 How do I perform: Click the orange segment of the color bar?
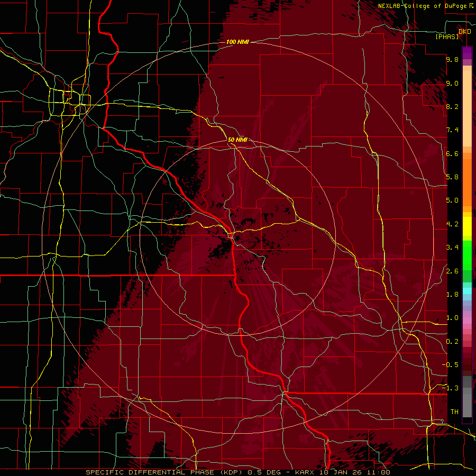click(x=467, y=179)
